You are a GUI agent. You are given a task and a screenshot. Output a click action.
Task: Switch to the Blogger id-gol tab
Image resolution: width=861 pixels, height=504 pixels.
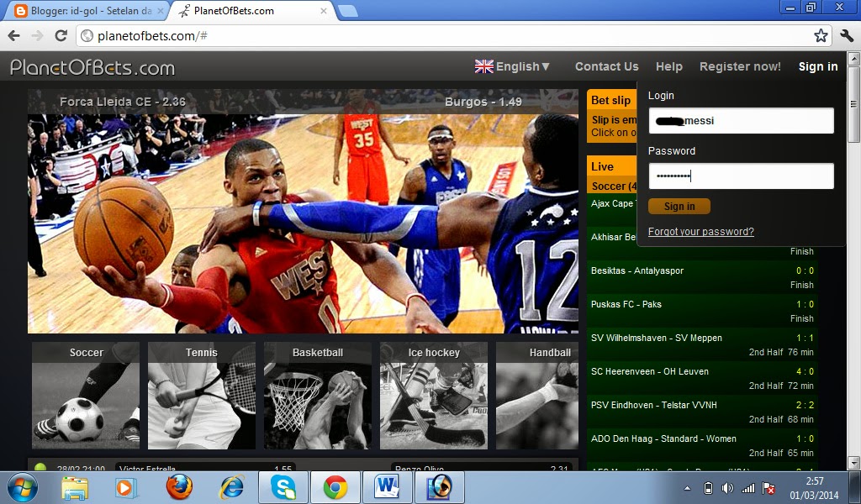[87, 10]
